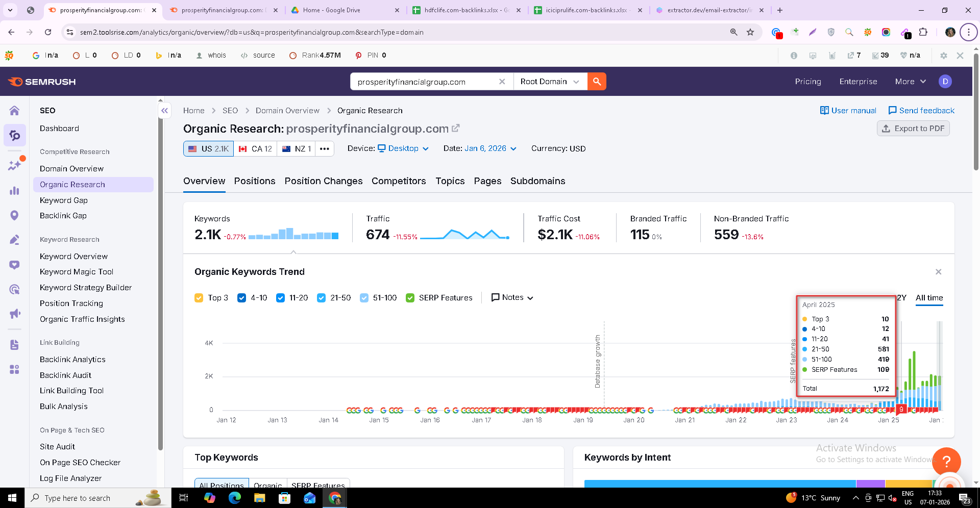The height and width of the screenshot is (508, 980).
Task: Open the orange help question button
Action: point(946,462)
